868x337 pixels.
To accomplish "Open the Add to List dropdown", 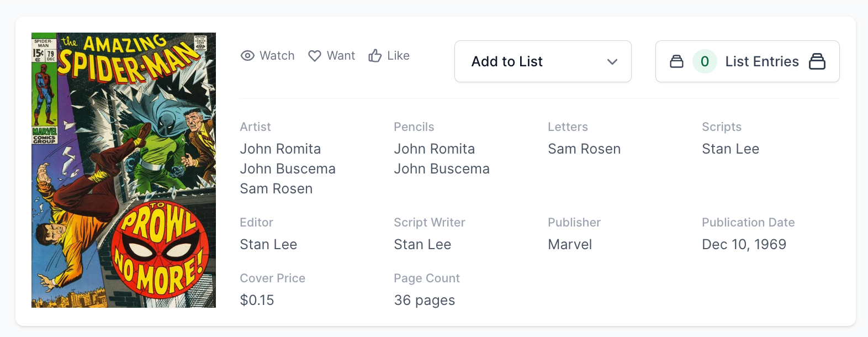I will (x=542, y=61).
